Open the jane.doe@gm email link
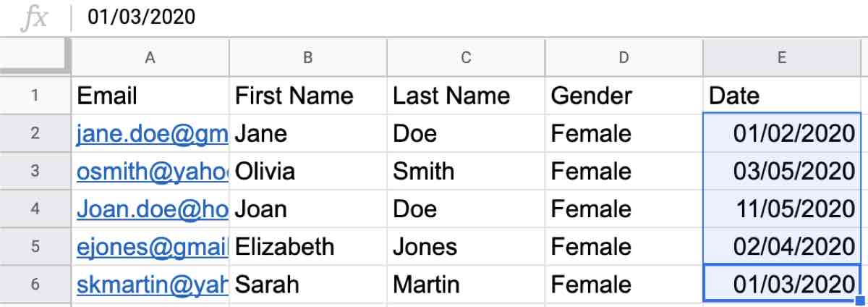The height and width of the screenshot is (307, 868). coord(152,133)
